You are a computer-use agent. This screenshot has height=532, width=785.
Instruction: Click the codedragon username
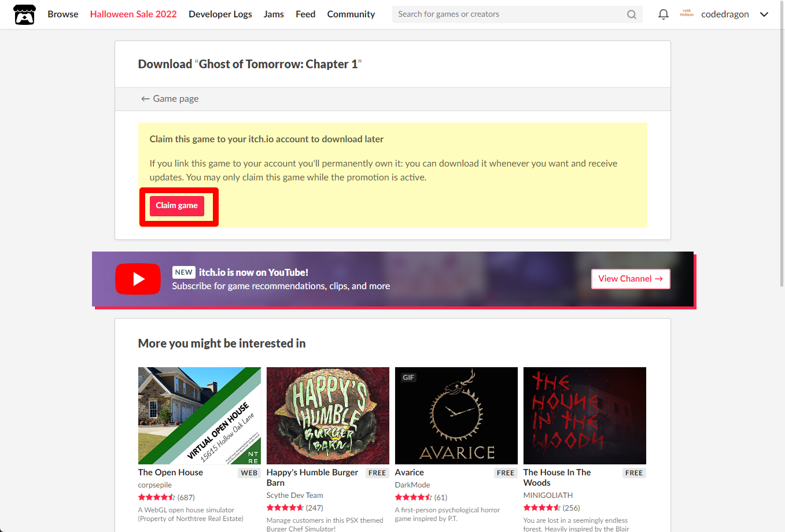tap(725, 14)
